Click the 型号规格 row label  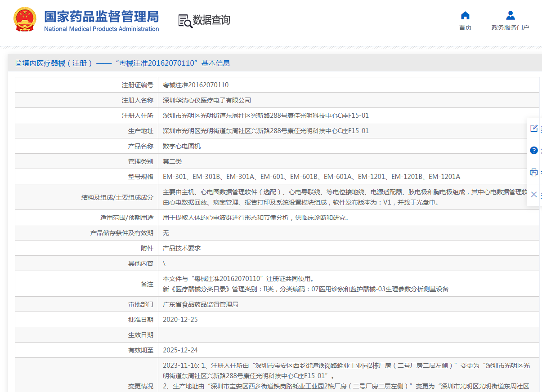pos(141,177)
